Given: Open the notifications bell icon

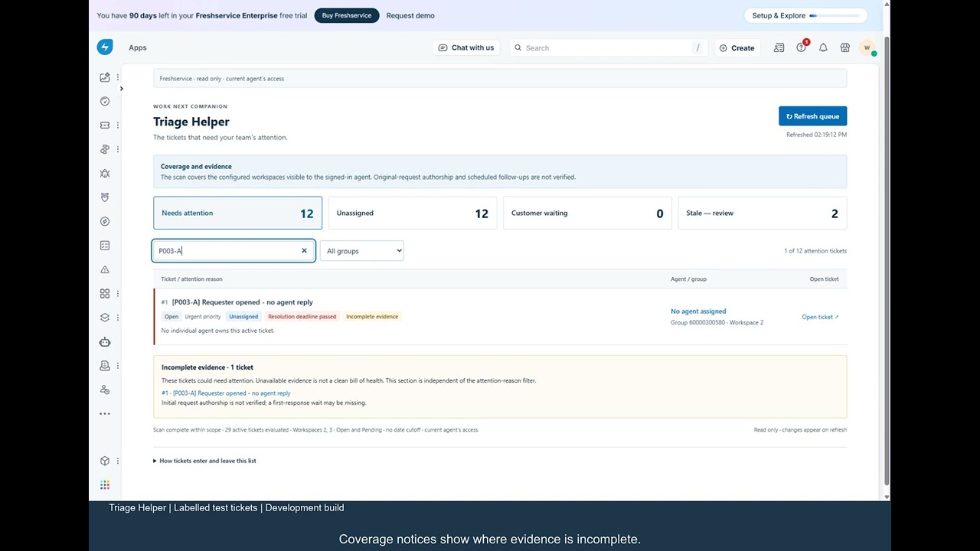Looking at the screenshot, I should point(823,47).
